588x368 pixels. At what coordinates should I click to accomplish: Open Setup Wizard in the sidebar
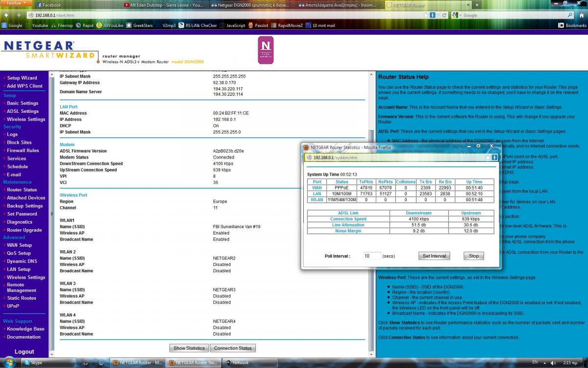pyautogui.click(x=22, y=78)
